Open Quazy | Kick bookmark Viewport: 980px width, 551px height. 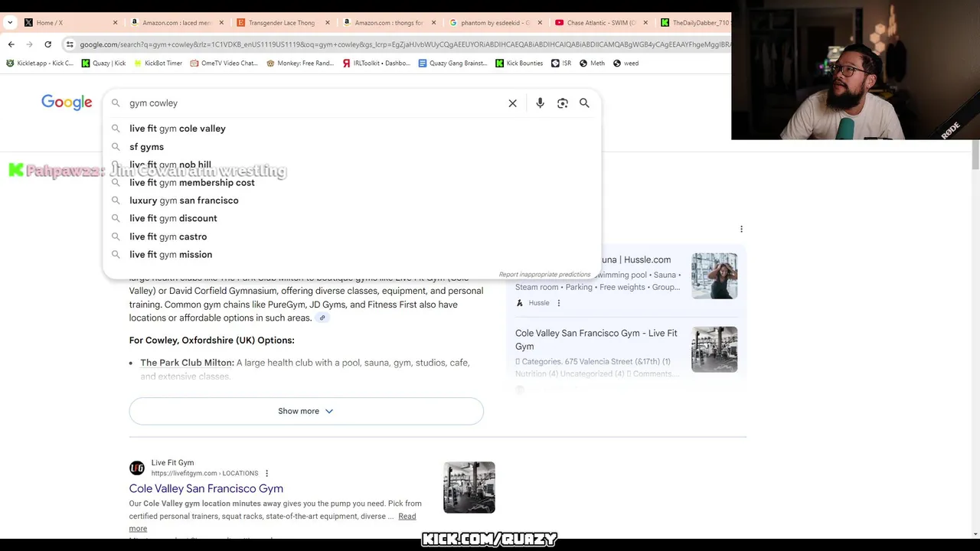[103, 64]
